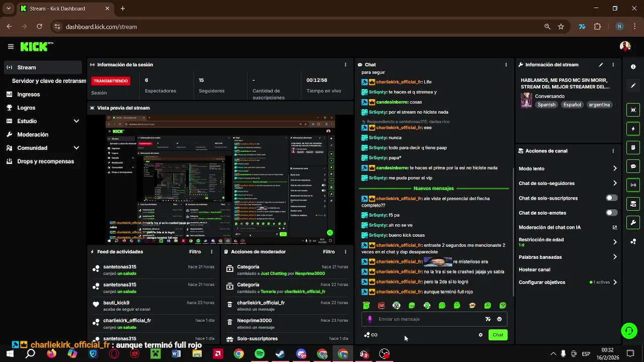Open Acciones de canal options menu
This screenshot has width=644, height=362.
[x=613, y=151]
